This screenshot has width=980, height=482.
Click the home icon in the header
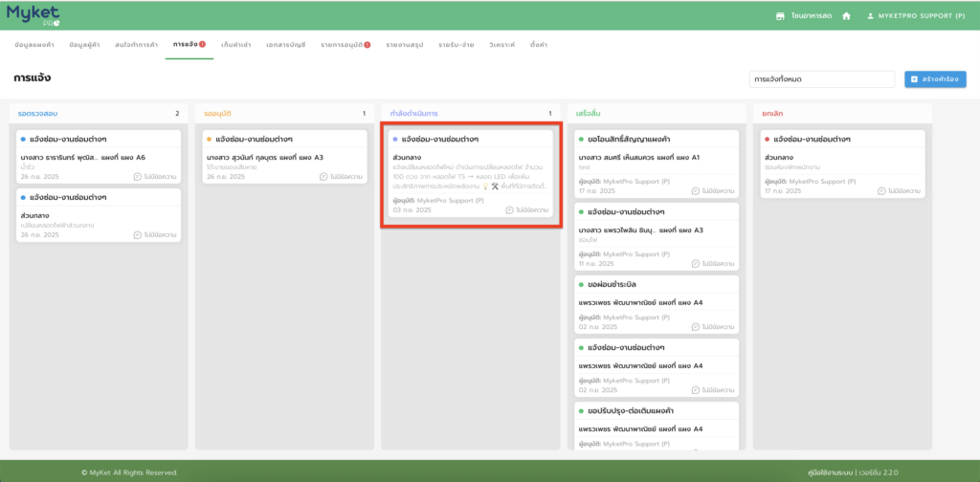[846, 16]
